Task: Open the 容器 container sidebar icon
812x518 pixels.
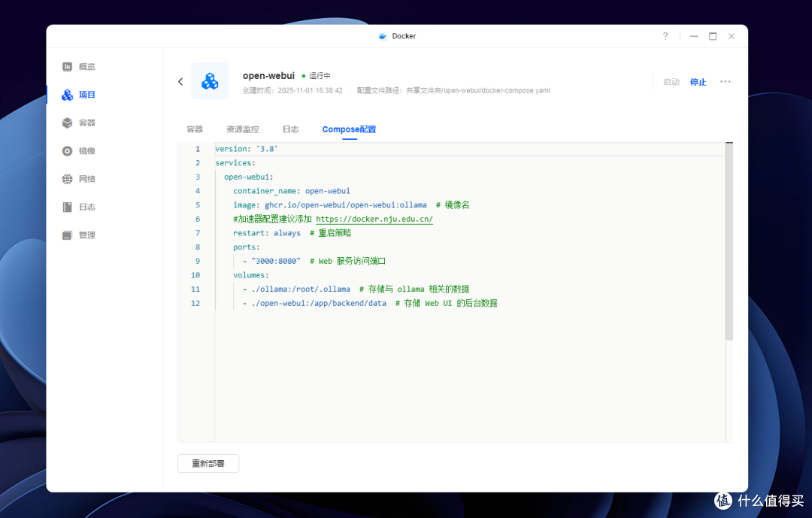Action: pyautogui.click(x=68, y=123)
